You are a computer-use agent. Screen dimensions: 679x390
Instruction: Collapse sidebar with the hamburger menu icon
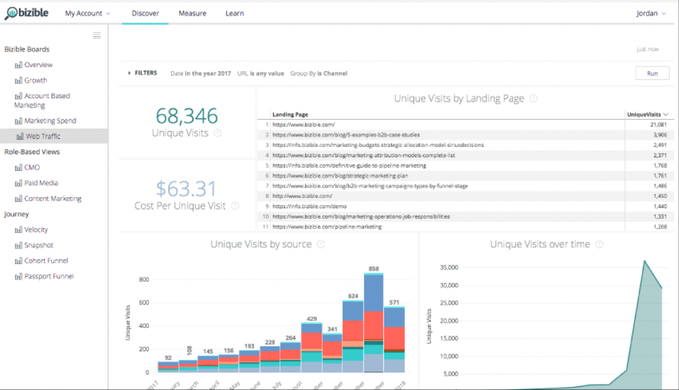point(97,35)
